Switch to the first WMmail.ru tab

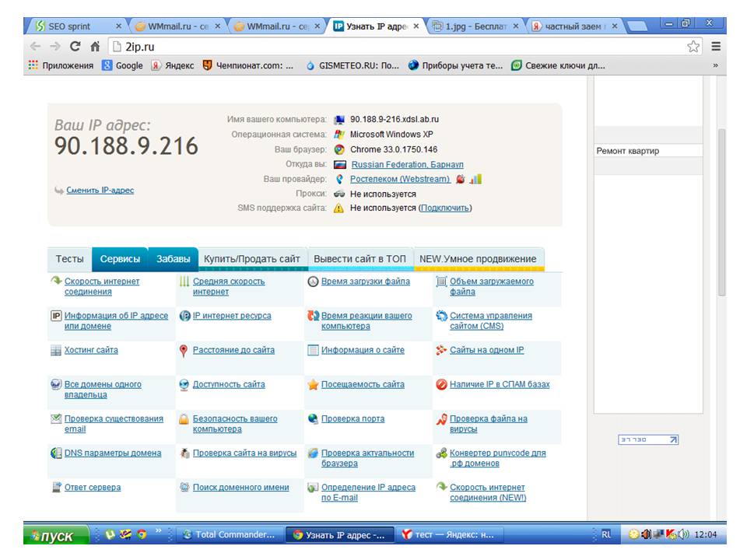pos(177,26)
